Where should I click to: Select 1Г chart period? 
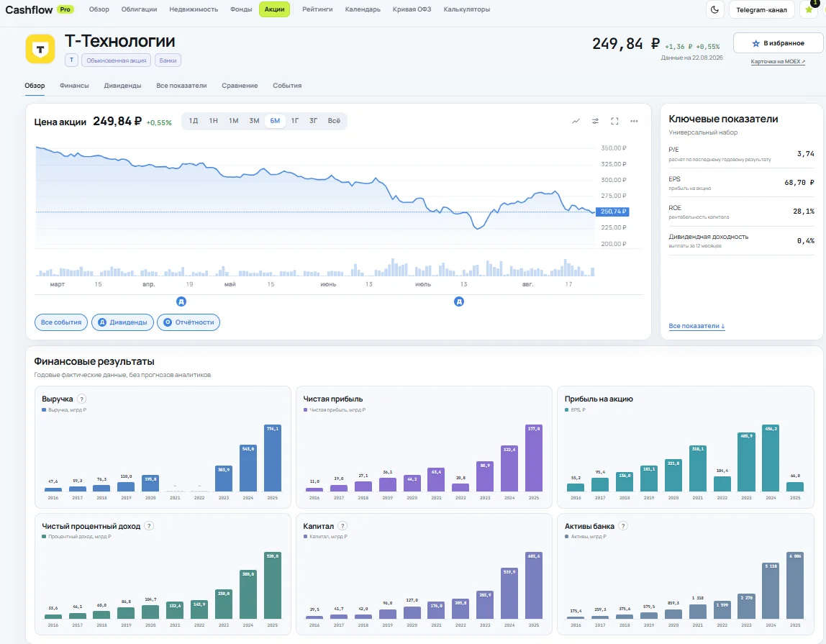[295, 121]
